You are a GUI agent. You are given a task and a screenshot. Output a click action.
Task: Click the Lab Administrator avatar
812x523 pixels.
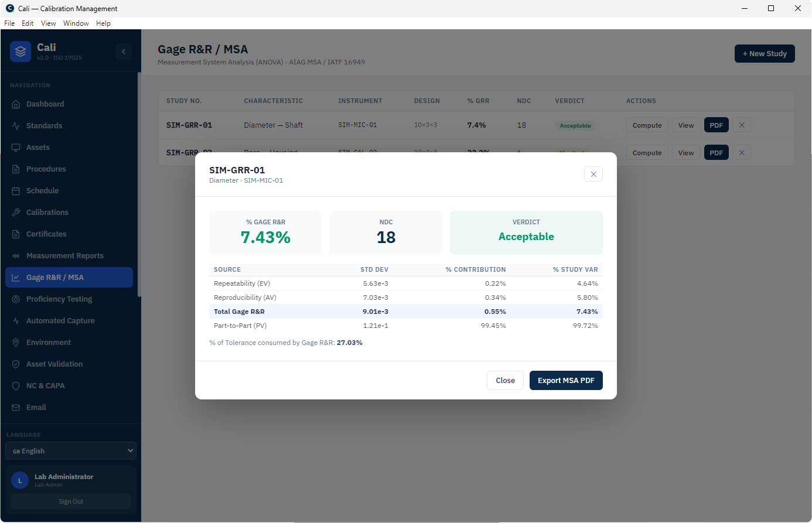[x=20, y=480]
